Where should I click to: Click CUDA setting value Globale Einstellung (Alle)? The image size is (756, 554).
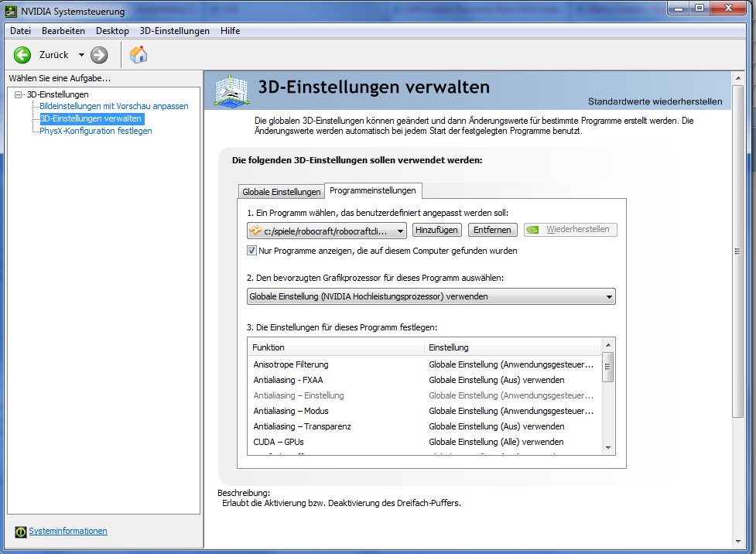[496, 442]
